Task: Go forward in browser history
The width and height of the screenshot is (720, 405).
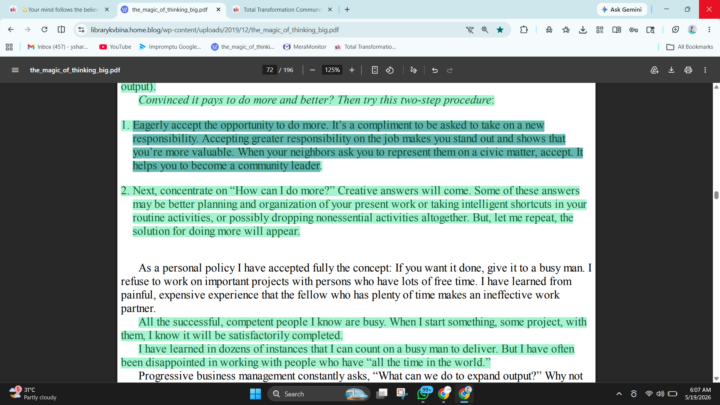Action: (x=28, y=30)
